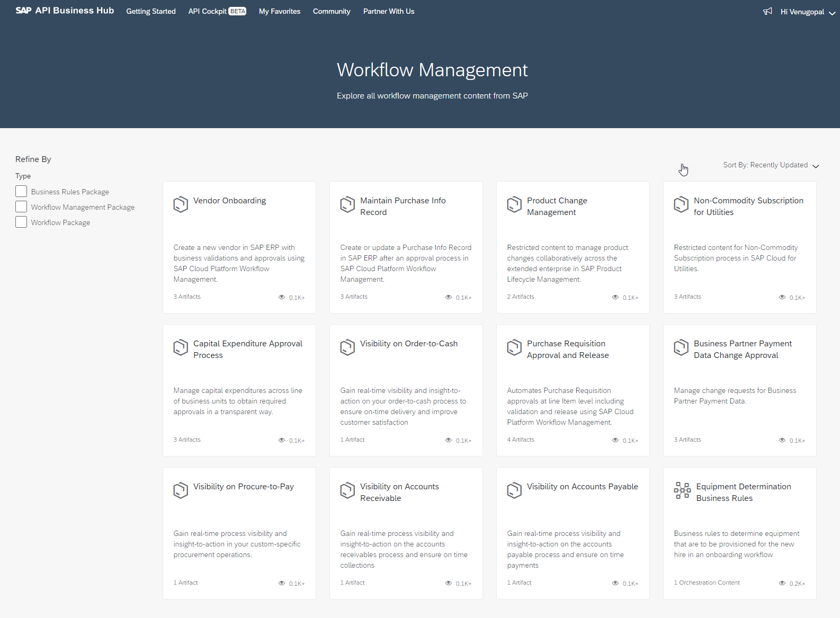Image resolution: width=840 pixels, height=618 pixels.
Task: Click the Product Change Management package icon
Action: [x=514, y=204]
